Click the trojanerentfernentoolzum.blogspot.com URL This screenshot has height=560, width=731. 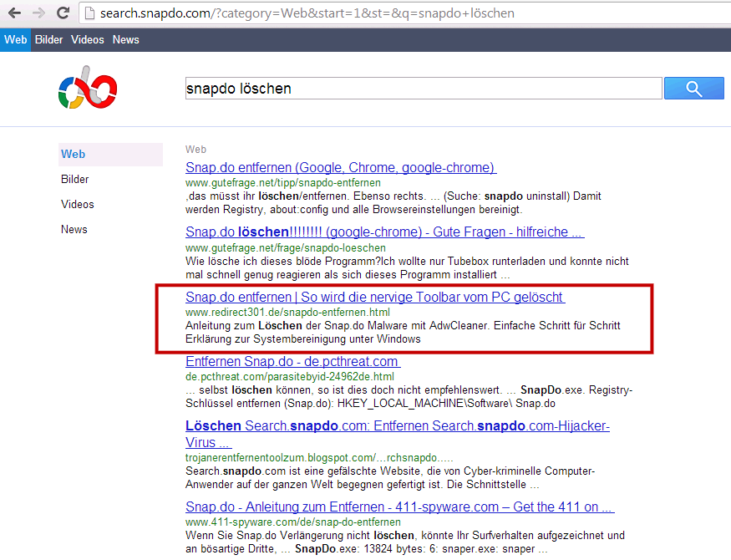coord(319,458)
